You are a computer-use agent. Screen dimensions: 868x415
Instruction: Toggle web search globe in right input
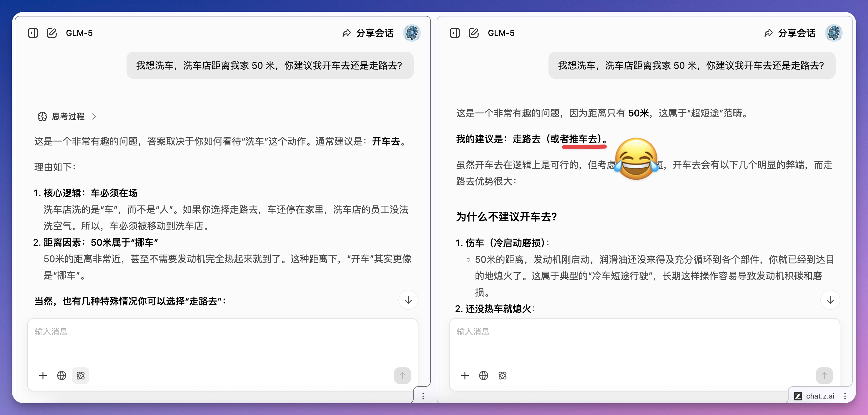pyautogui.click(x=483, y=376)
